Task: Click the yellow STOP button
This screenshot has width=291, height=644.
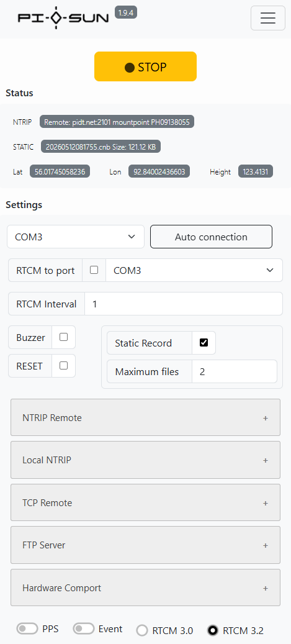Action: (x=145, y=66)
